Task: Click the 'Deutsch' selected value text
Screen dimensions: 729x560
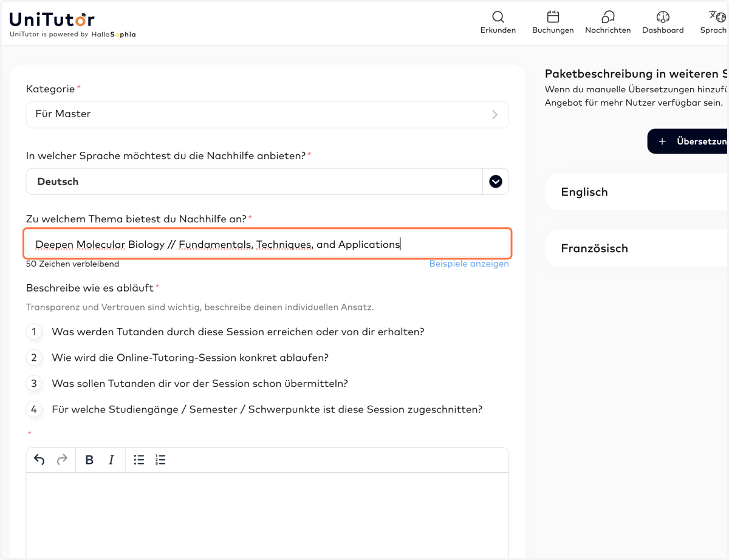Action: (58, 182)
